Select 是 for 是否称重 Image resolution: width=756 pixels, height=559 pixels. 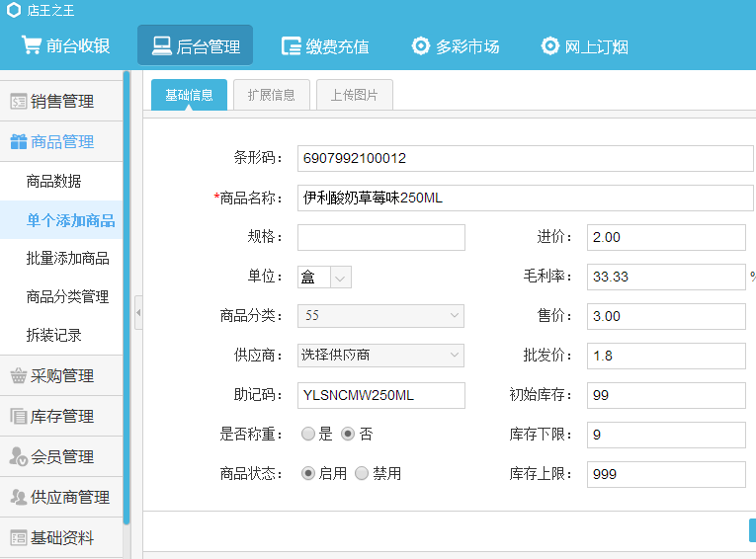[308, 434]
